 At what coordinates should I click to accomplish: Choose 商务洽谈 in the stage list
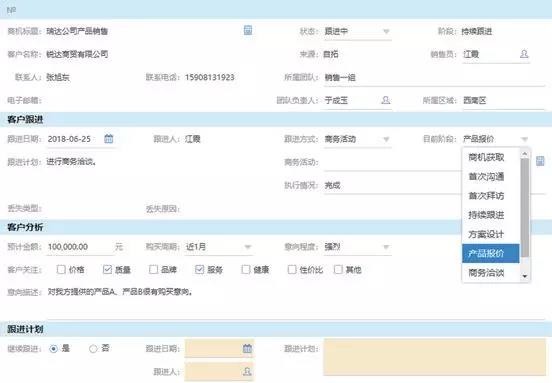(491, 272)
